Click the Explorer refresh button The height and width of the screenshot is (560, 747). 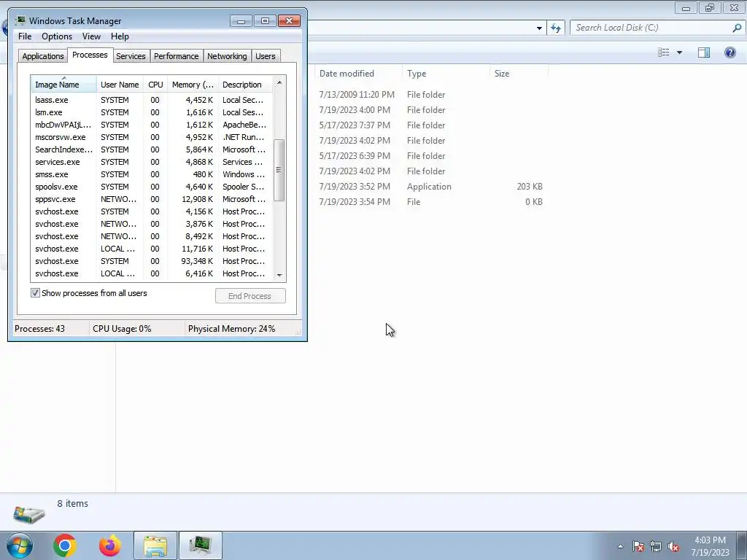(x=555, y=28)
